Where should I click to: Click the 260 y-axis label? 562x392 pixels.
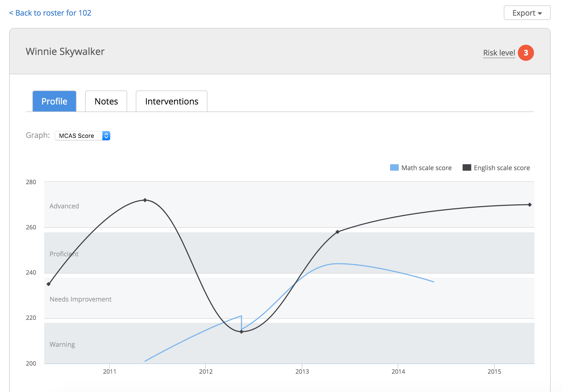[31, 227]
